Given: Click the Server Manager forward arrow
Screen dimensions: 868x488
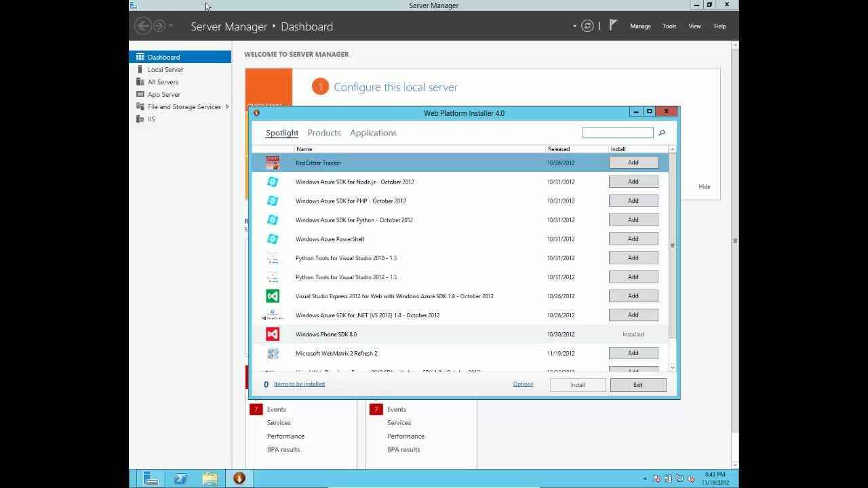Looking at the screenshot, I should 159,26.
